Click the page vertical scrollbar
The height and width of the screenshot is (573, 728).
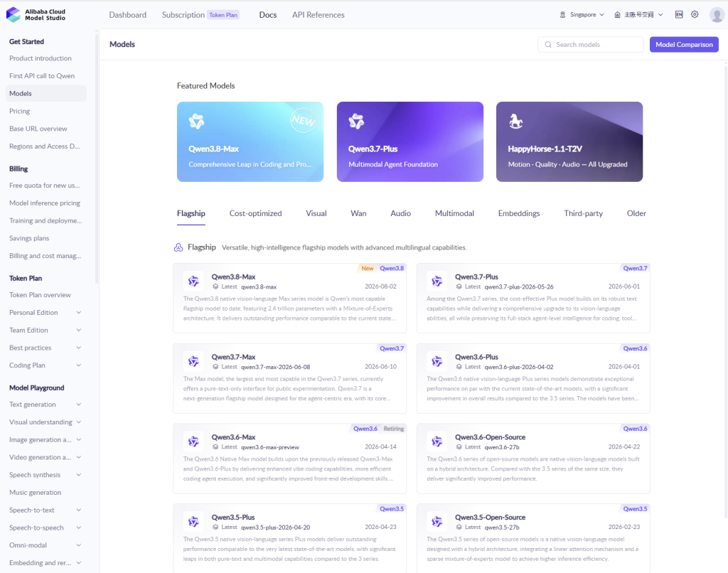click(x=726, y=292)
